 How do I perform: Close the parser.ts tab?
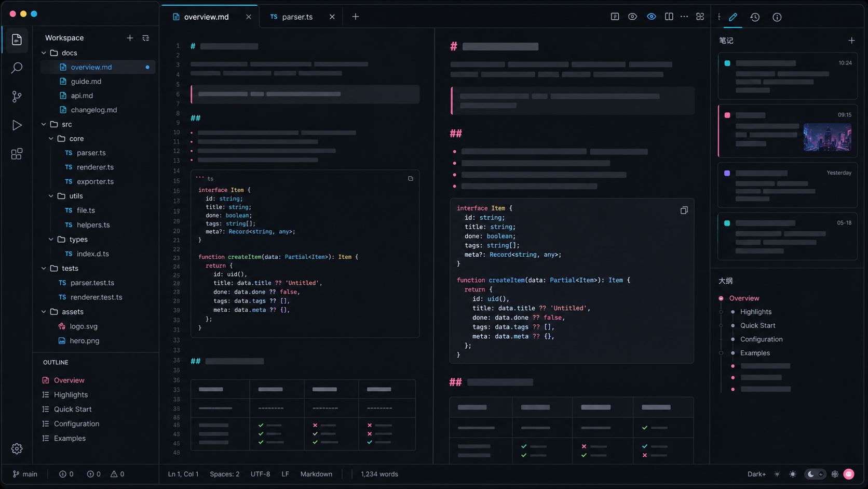coord(332,17)
